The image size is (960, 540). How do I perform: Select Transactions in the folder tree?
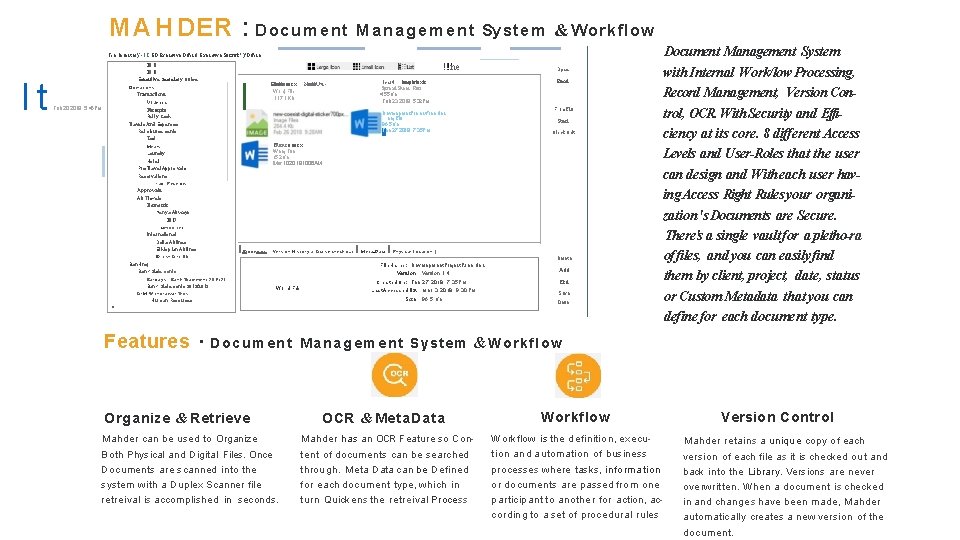click(x=151, y=94)
